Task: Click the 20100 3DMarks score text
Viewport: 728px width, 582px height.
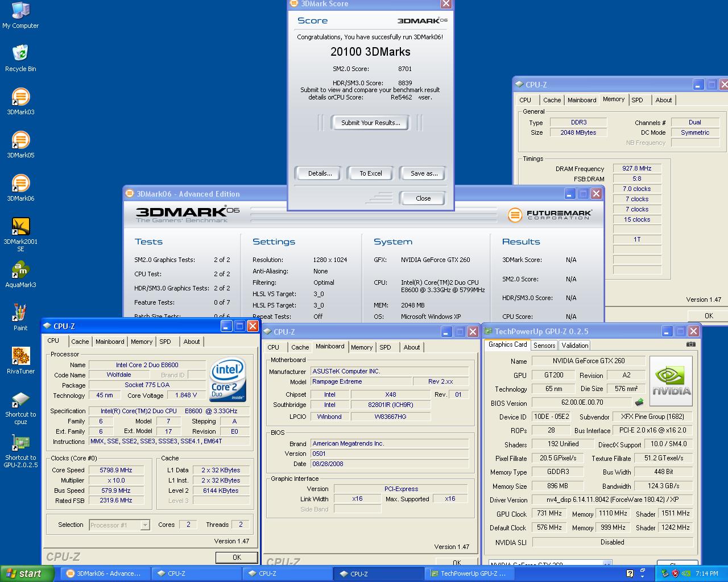Action: [370, 52]
